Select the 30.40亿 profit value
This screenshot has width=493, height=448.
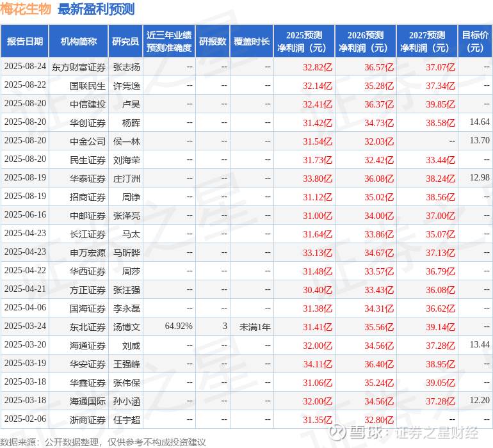coord(318,290)
